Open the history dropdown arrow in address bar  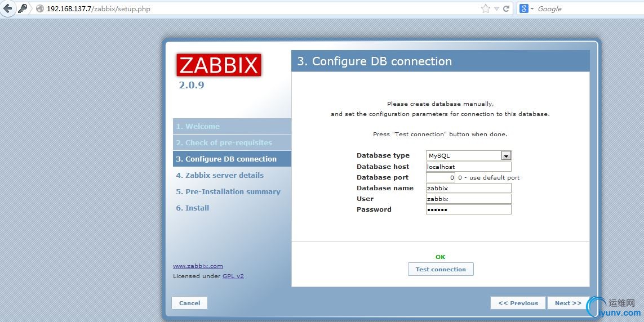point(496,8)
